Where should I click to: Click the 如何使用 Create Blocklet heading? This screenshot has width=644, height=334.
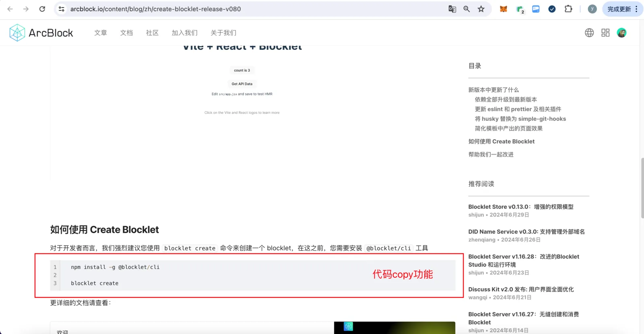(x=104, y=230)
